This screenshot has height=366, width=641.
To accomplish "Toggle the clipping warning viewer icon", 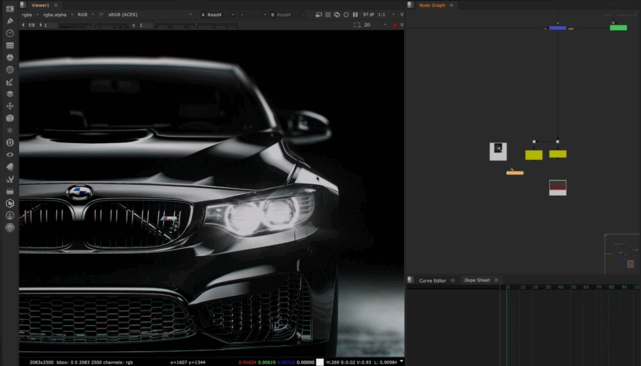I will (318, 15).
